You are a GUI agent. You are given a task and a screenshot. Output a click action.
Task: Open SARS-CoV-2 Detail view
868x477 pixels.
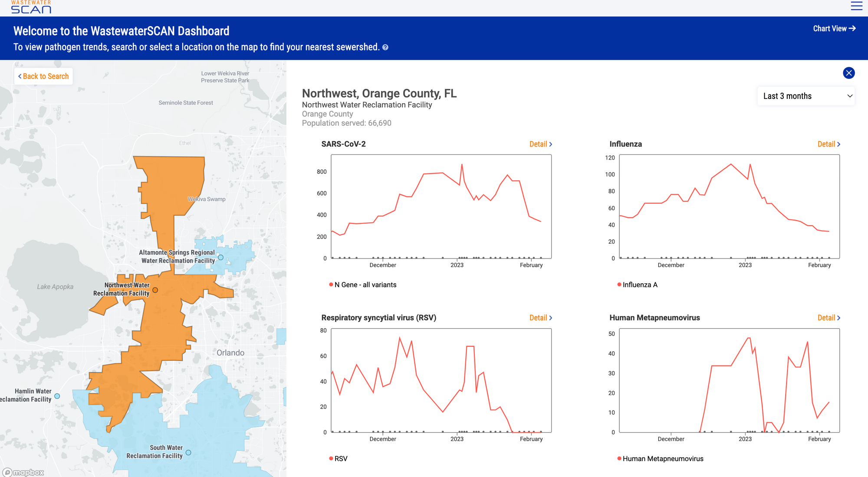pos(540,144)
